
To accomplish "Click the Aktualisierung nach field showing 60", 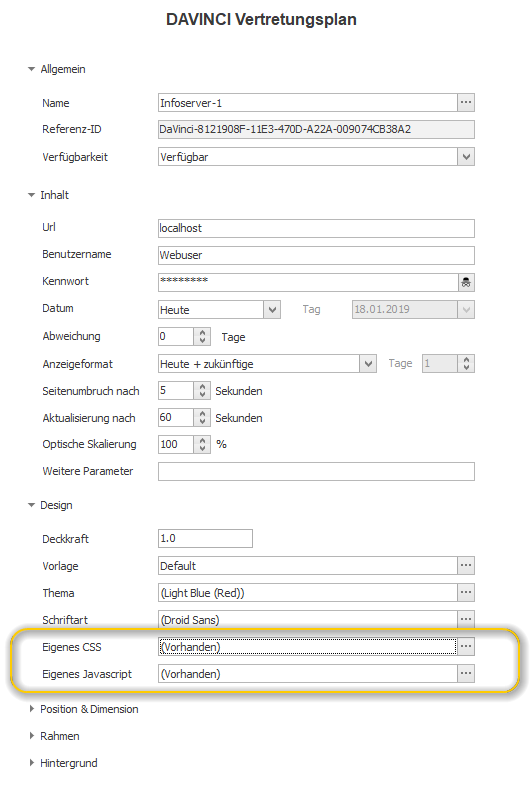I will [176, 418].
